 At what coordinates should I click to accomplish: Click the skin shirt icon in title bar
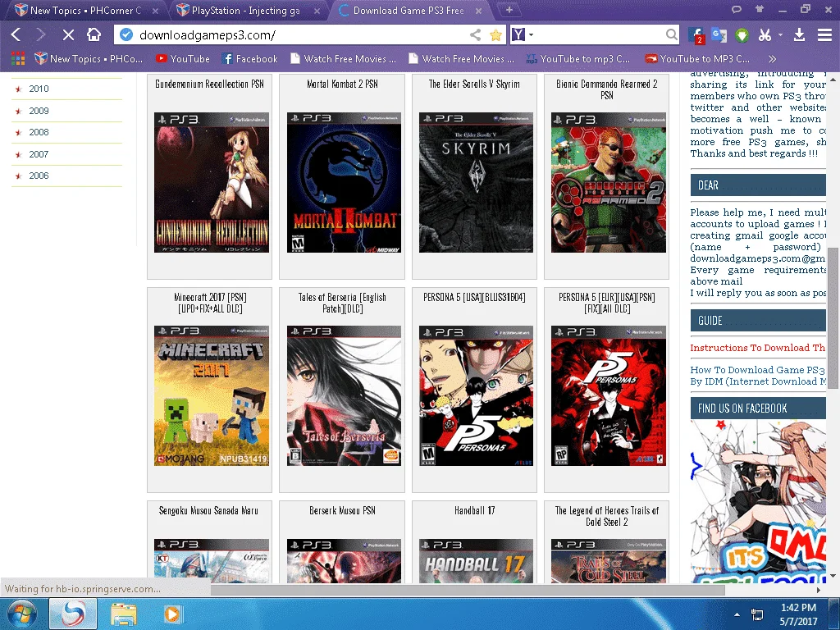pyautogui.click(x=759, y=9)
